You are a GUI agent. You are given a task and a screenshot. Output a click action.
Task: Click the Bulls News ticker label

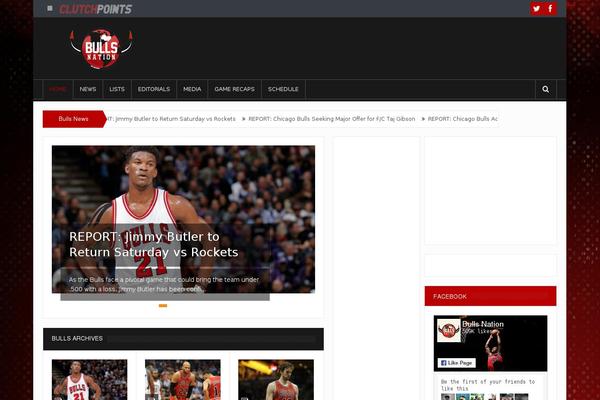[73, 119]
